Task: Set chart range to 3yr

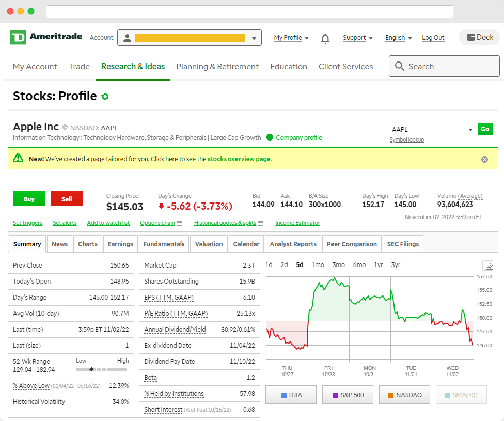Action: (396, 264)
